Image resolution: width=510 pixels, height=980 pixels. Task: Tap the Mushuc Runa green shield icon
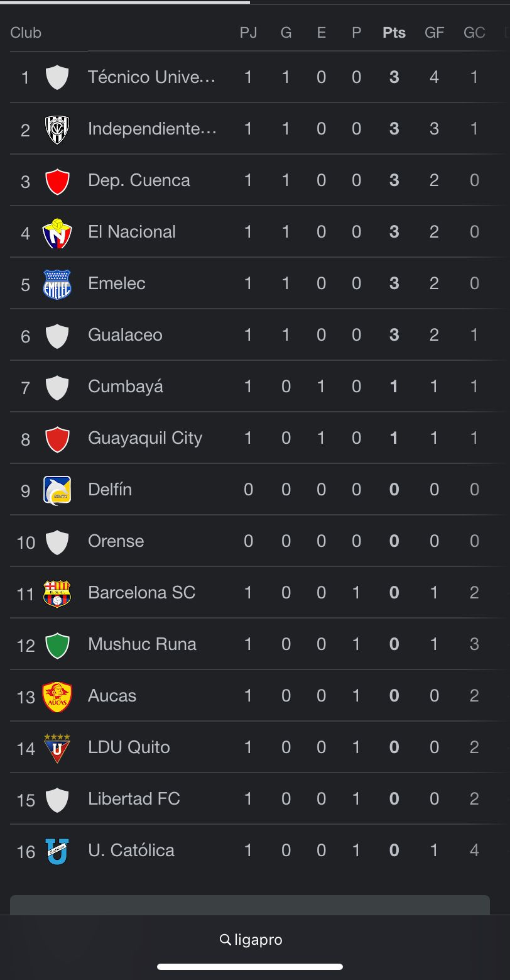coord(57,645)
